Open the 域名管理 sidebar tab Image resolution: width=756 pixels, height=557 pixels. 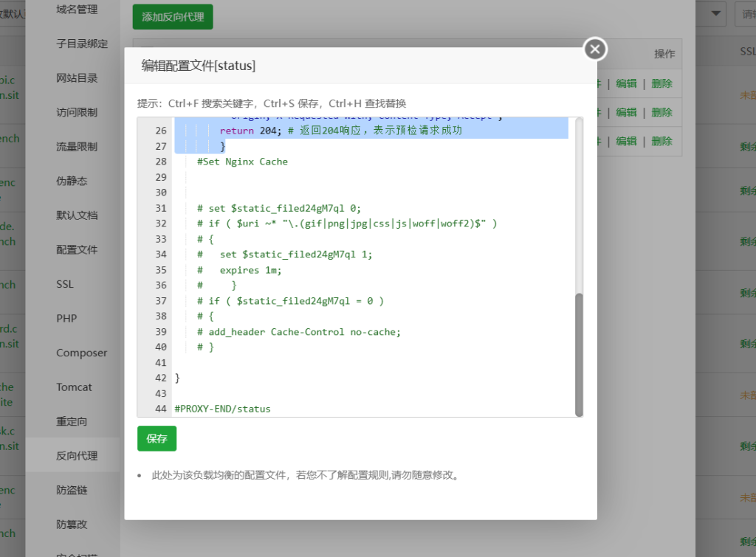click(77, 10)
